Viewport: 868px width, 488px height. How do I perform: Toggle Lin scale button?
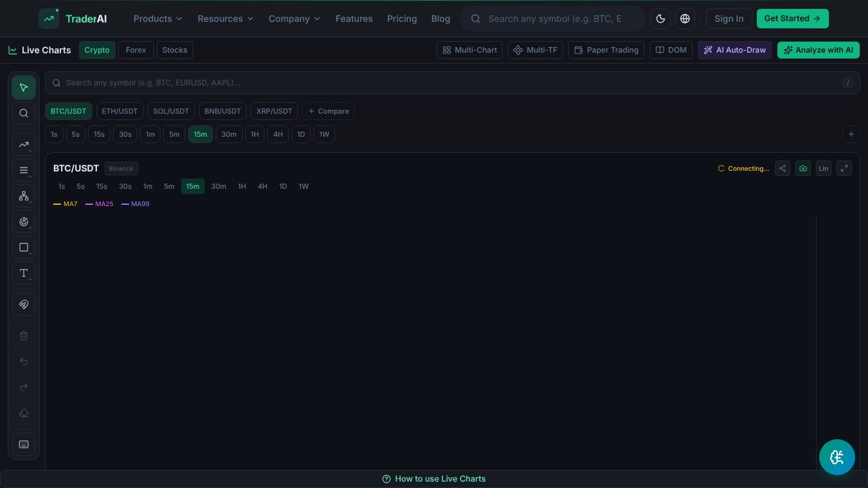[824, 168]
